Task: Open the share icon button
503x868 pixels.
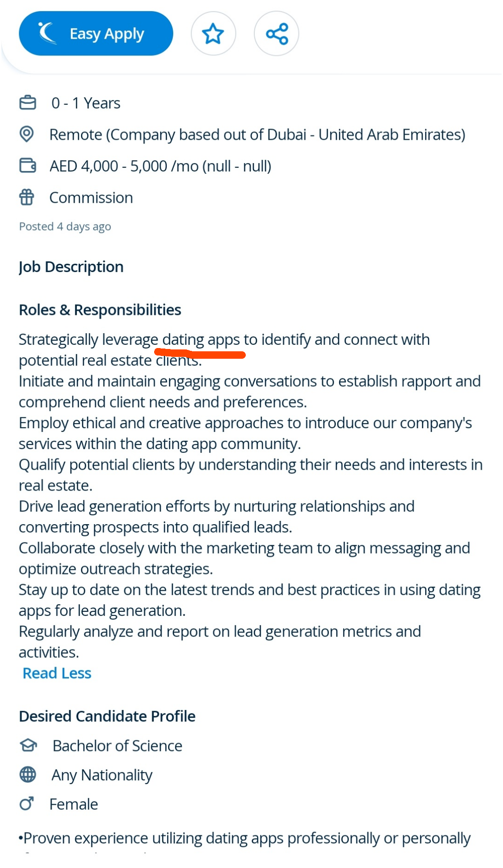Action: click(x=277, y=34)
